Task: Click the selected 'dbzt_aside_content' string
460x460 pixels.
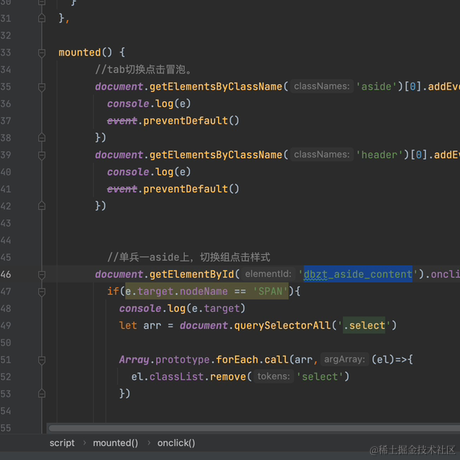Action: (x=358, y=274)
